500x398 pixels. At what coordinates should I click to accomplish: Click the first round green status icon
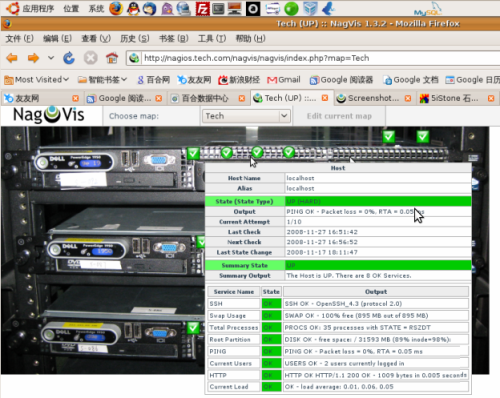tap(227, 153)
